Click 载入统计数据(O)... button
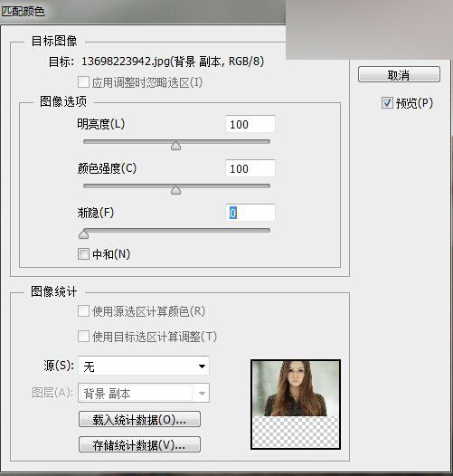This screenshot has width=453, height=476. click(x=139, y=420)
